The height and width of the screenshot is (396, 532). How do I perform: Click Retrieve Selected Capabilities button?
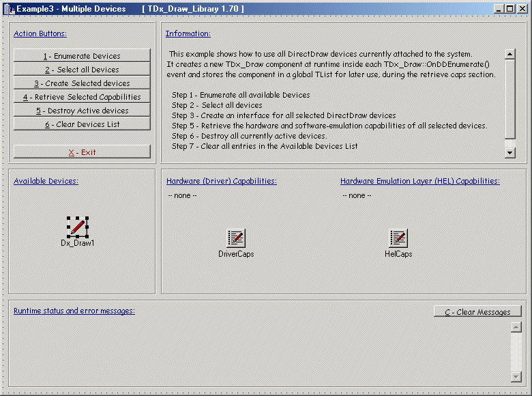point(82,97)
